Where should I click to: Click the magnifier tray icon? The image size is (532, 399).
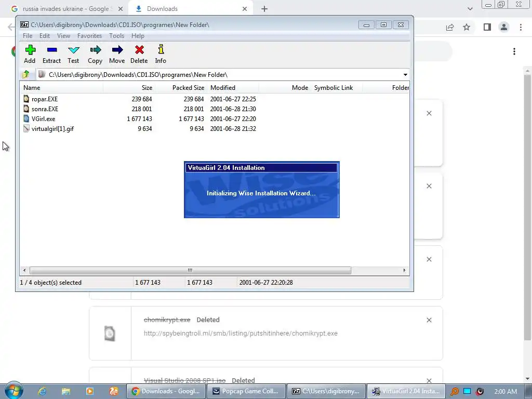tap(454, 391)
